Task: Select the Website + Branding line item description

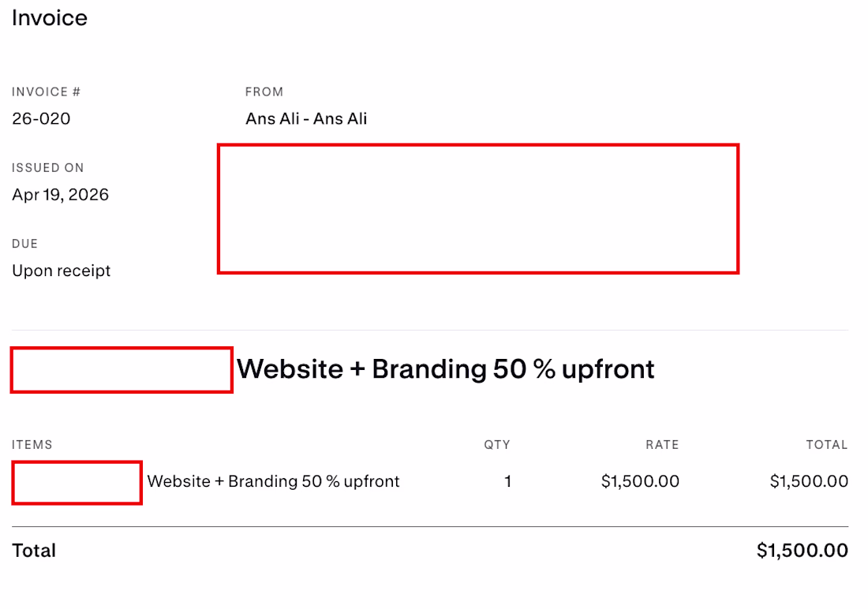Action: tap(274, 481)
